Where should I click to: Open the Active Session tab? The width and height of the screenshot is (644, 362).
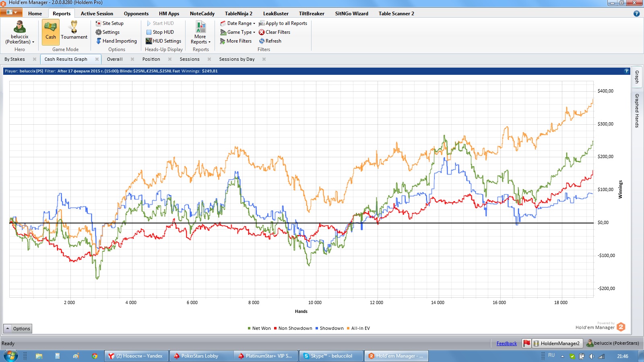point(97,13)
